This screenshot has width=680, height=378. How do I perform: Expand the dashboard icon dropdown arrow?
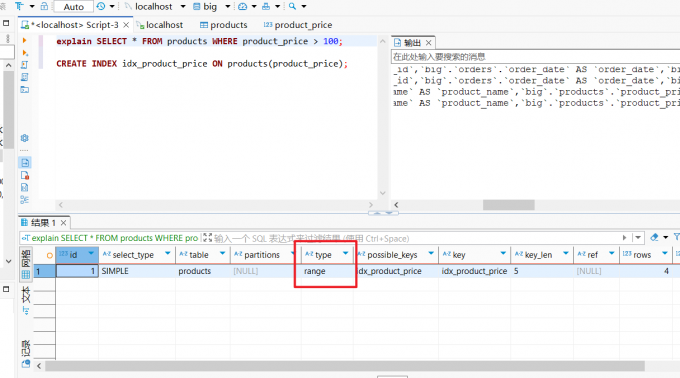point(254,7)
